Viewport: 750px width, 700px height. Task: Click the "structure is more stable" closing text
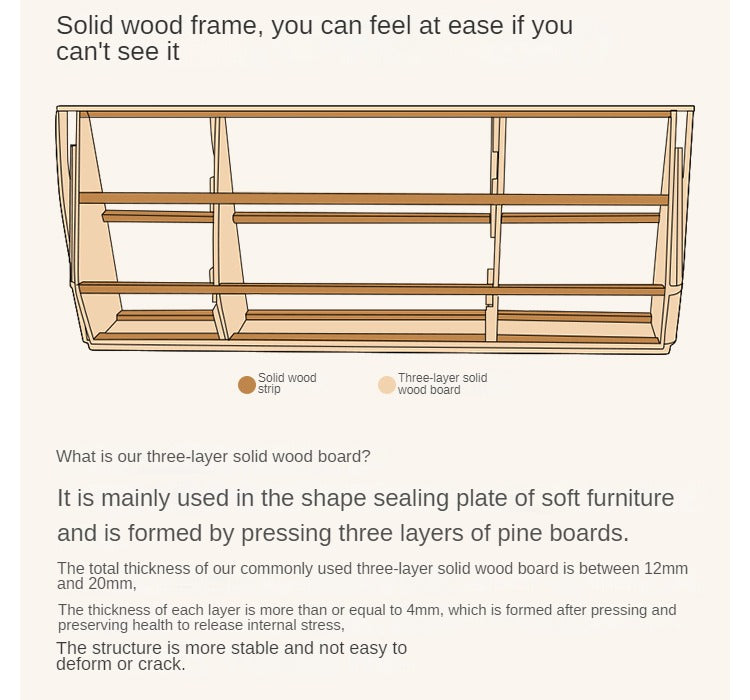[x=231, y=656]
